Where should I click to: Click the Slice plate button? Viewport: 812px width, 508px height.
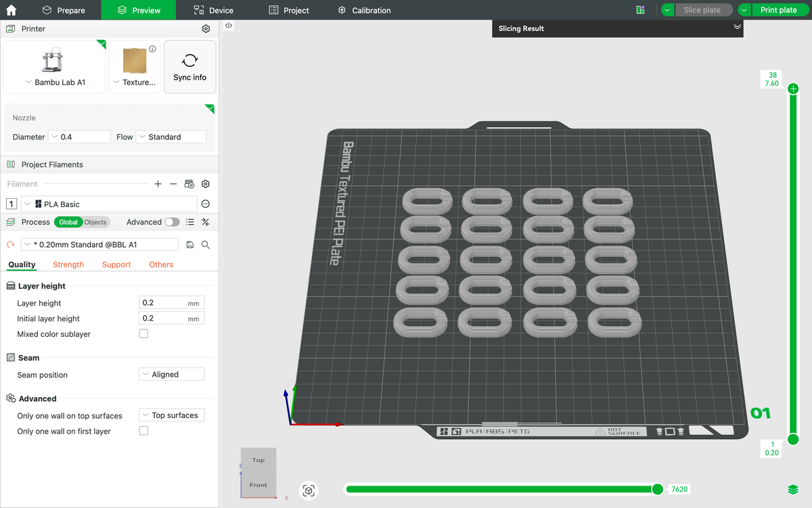point(704,10)
